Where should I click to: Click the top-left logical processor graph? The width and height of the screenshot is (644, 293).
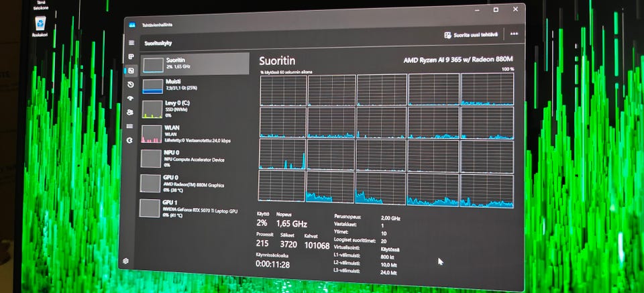coord(283,91)
